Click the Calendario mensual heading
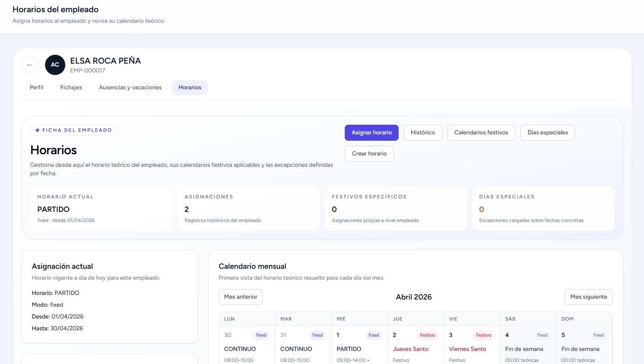The height and width of the screenshot is (364, 644). [253, 266]
